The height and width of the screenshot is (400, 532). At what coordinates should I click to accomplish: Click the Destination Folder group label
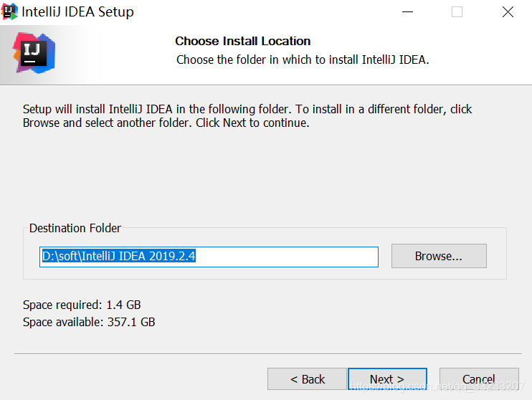pyautogui.click(x=75, y=228)
